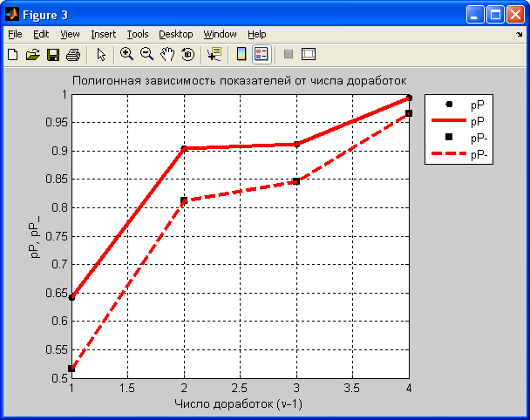Image resolution: width=530 pixels, height=420 pixels.
Task: Minimize the Figure 3 window
Action: tap(475, 15)
